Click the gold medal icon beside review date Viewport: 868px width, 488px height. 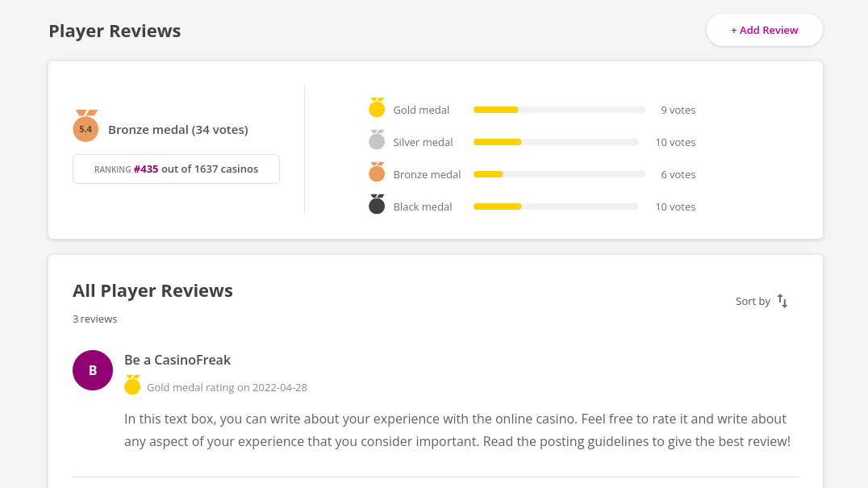(x=132, y=386)
